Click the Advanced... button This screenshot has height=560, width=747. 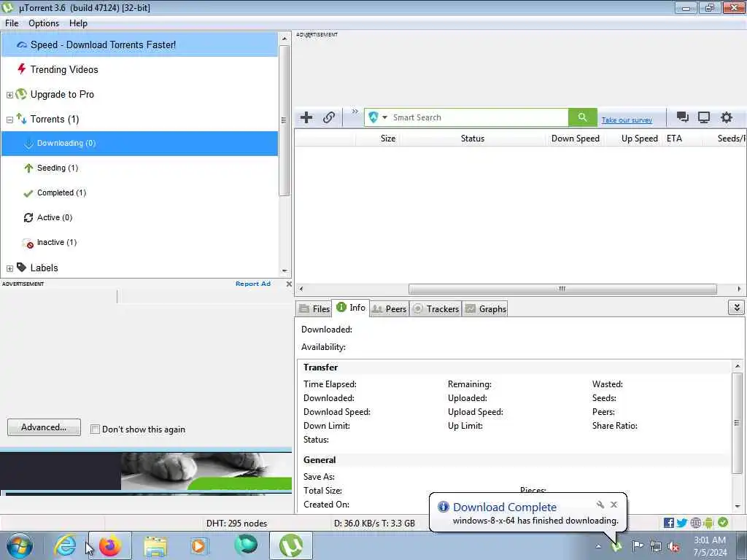(44, 427)
